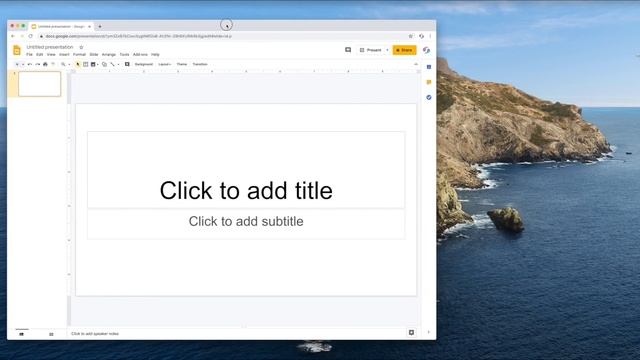Print the presentation
Image resolution: width=640 pixels, height=360 pixels.
point(45,64)
